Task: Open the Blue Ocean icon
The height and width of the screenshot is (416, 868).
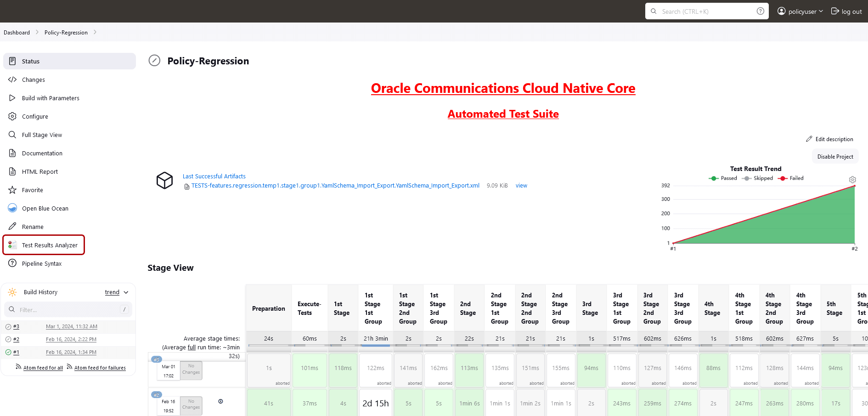Action: 12,208
